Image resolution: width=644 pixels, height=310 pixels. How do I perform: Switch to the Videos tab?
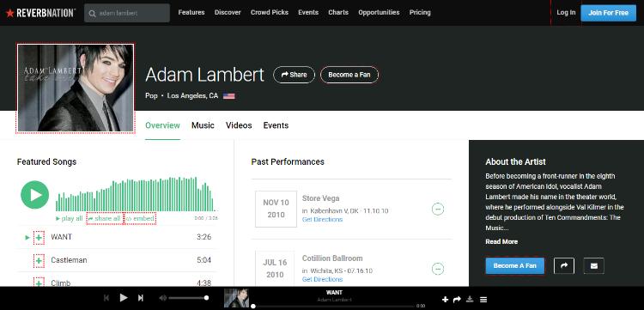[x=239, y=125]
